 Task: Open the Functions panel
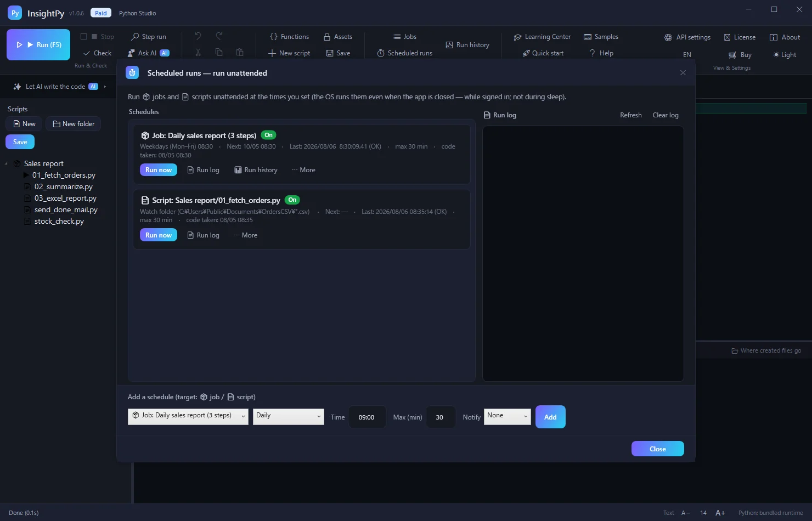(x=289, y=37)
